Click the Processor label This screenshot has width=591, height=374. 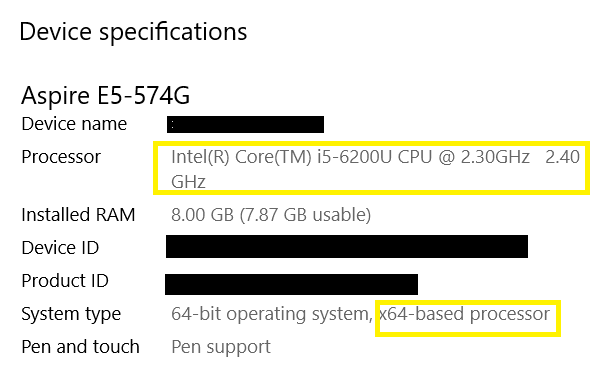[x=61, y=157]
